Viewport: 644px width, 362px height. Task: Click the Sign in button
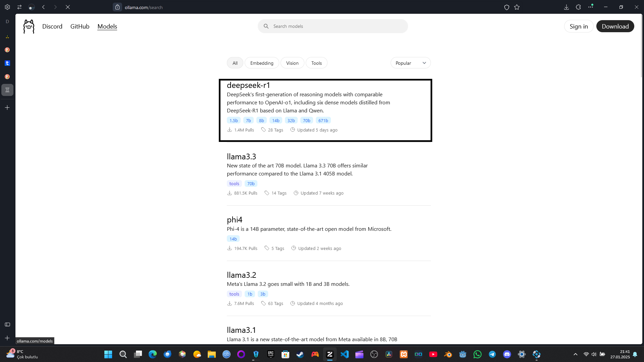pyautogui.click(x=579, y=26)
